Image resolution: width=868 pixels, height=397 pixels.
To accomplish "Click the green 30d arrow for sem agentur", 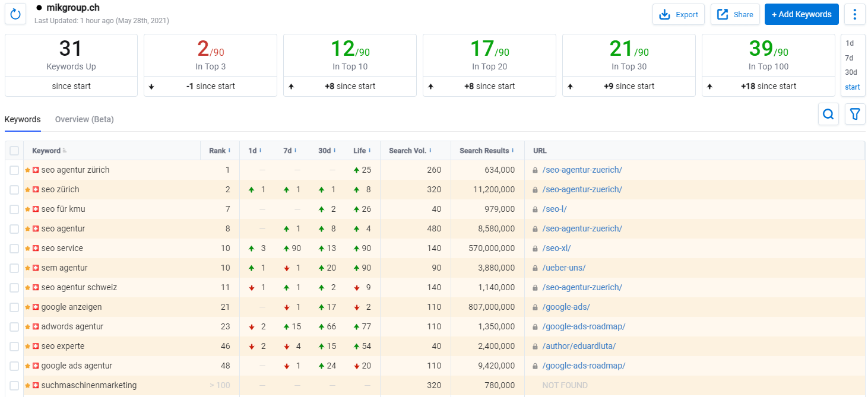I will click(322, 268).
